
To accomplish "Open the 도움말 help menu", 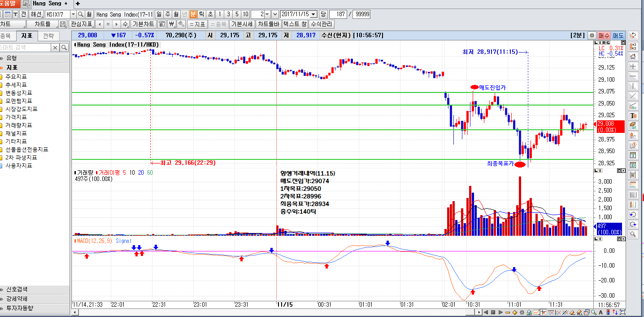I will tap(10, 4).
